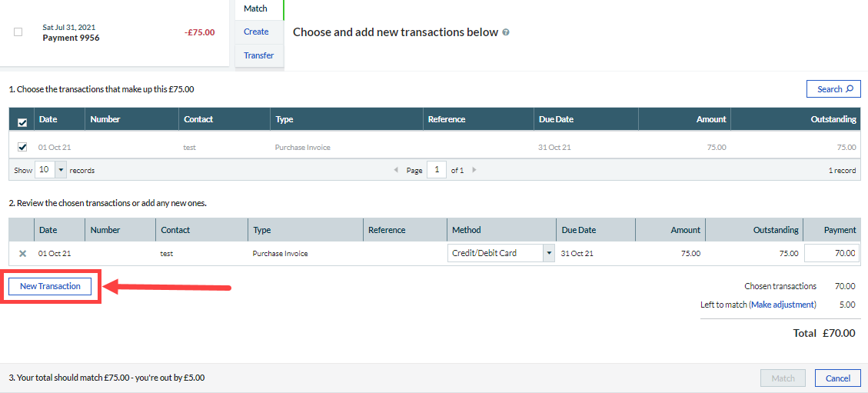868x393 pixels.
Task: Click the Make adjustment link
Action: (782, 305)
